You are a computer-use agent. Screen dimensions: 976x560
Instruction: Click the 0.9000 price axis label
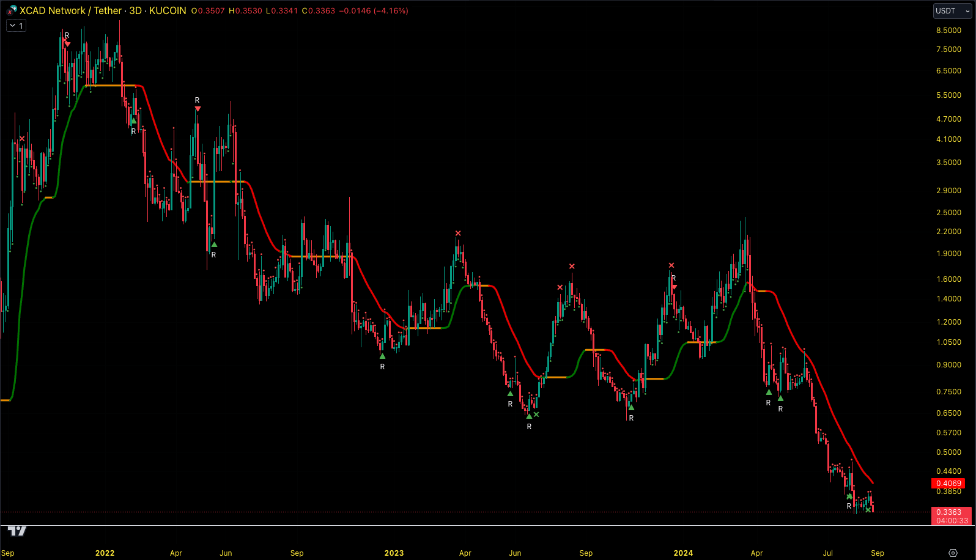click(948, 365)
